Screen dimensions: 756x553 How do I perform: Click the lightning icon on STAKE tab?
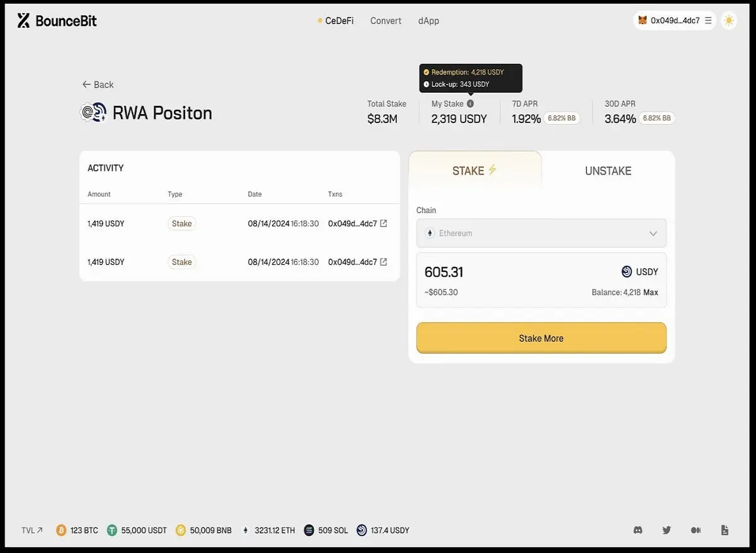click(x=493, y=170)
